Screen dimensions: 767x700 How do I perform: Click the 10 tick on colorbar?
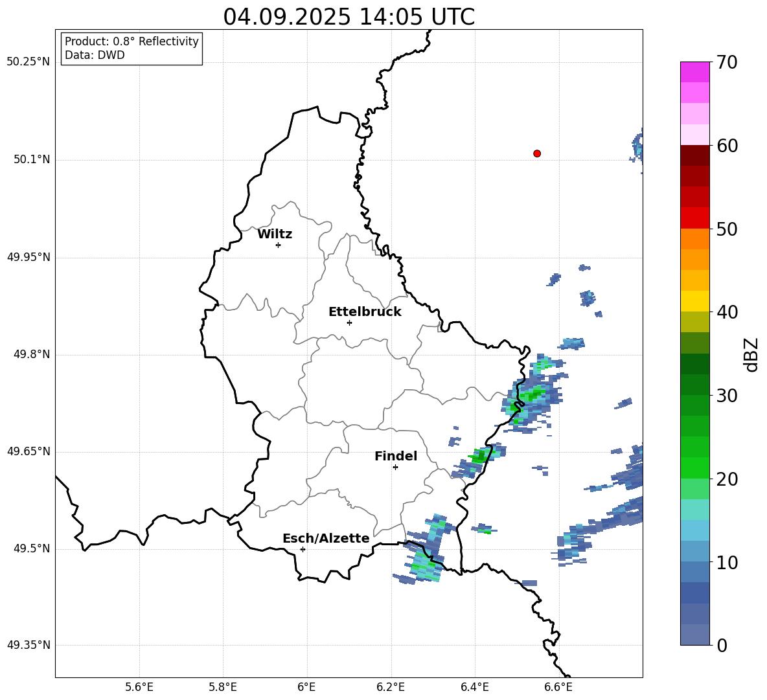(727, 562)
